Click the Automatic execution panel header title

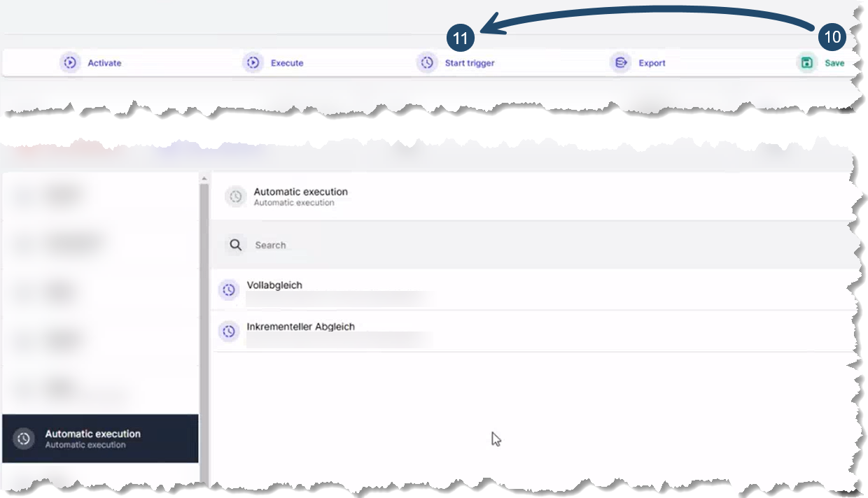click(x=300, y=192)
